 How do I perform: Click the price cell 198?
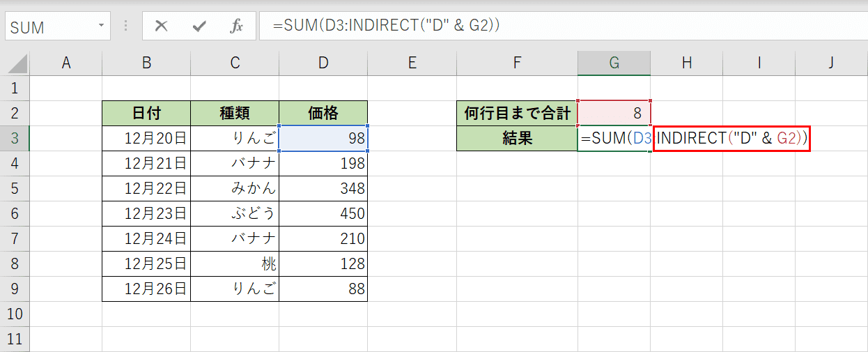click(x=323, y=163)
